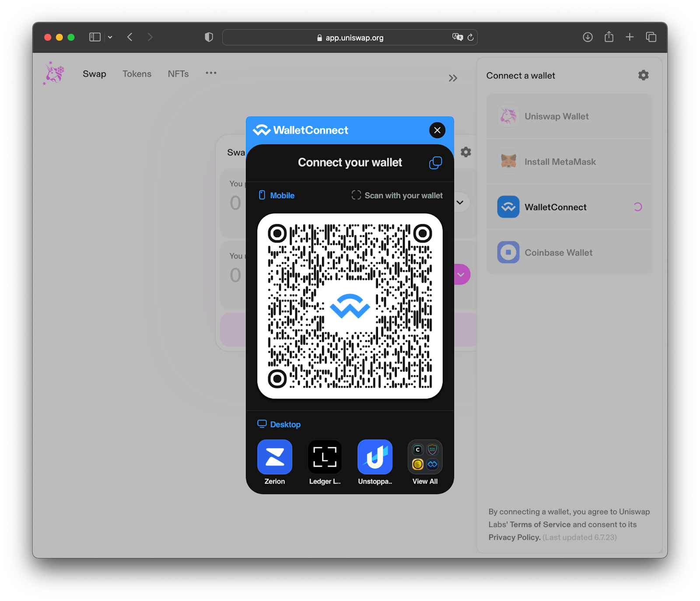This screenshot has width=700, height=601.
Task: Open Ledger Live desktop wallet
Action: [x=325, y=462]
